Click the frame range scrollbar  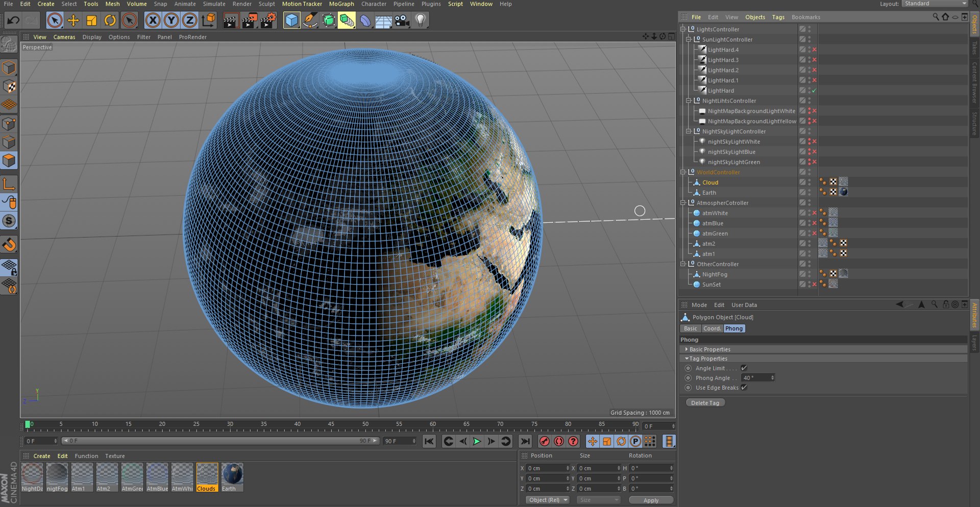coord(220,441)
